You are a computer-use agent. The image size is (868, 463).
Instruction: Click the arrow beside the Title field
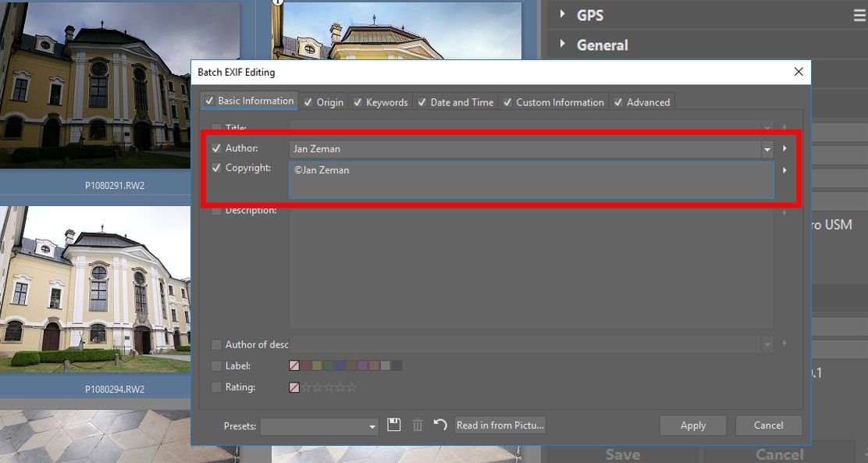(784, 127)
